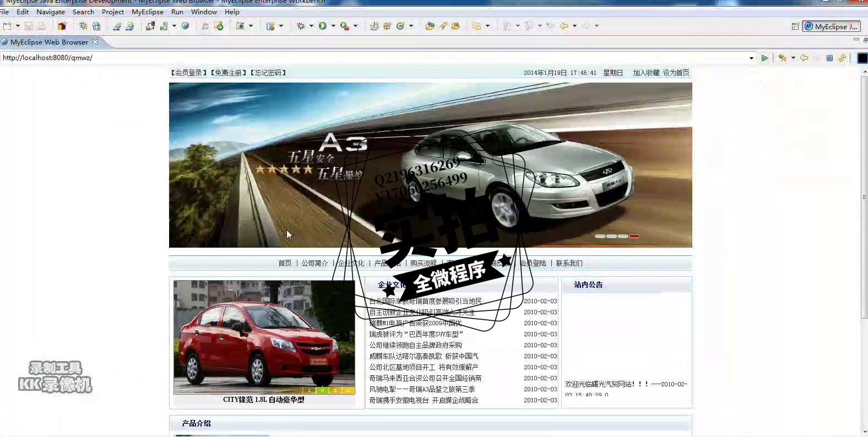Viewport: 868px width, 437px height.
Task: Open the Navigate menu
Action: tap(51, 12)
